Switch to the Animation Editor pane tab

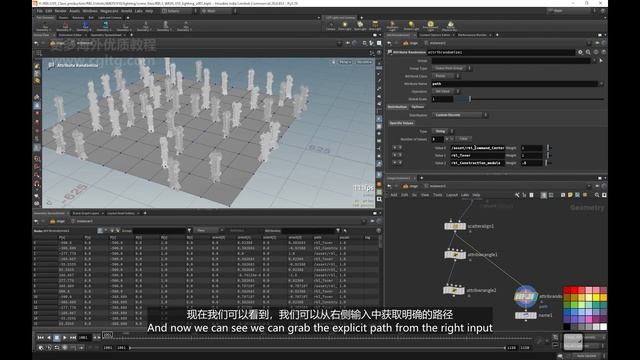tap(70, 35)
